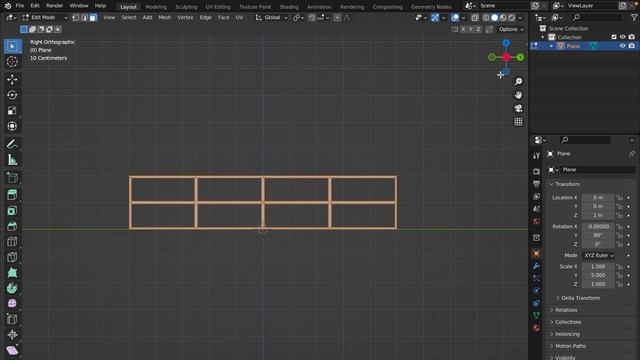This screenshot has width=640, height=360.
Task: Select the Add Cube tool
Action: coord(12,178)
